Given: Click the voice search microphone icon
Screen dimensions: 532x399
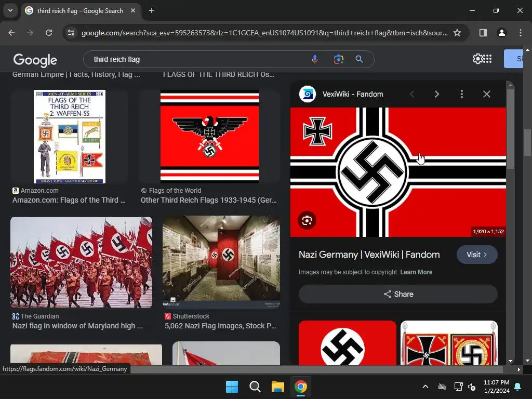Looking at the screenshot, I should coord(314,59).
